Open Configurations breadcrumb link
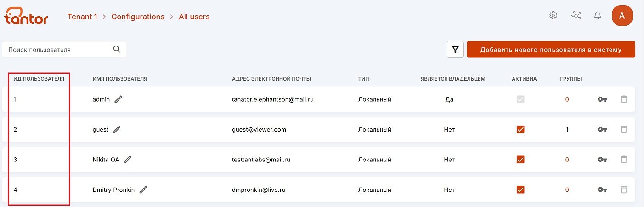 coord(138,17)
